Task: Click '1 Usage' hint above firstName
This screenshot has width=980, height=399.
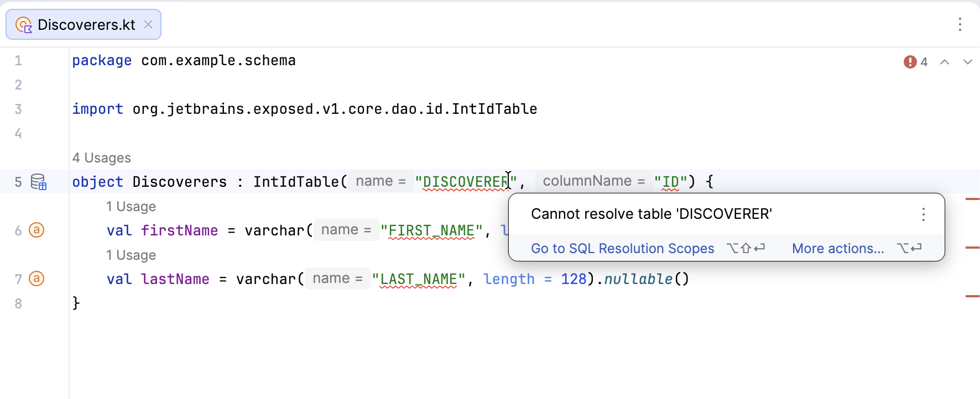Action: click(131, 207)
